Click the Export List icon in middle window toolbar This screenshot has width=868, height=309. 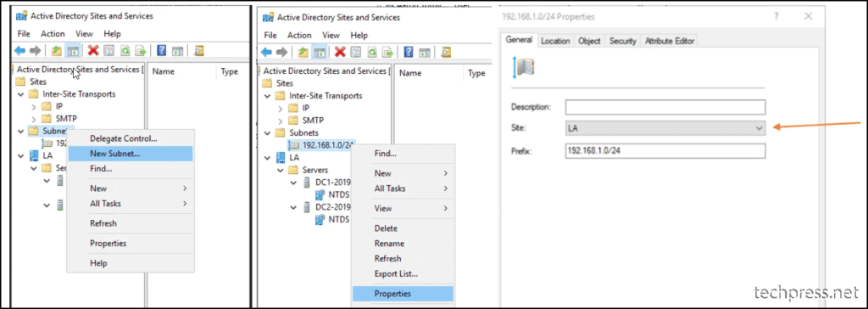tap(387, 52)
